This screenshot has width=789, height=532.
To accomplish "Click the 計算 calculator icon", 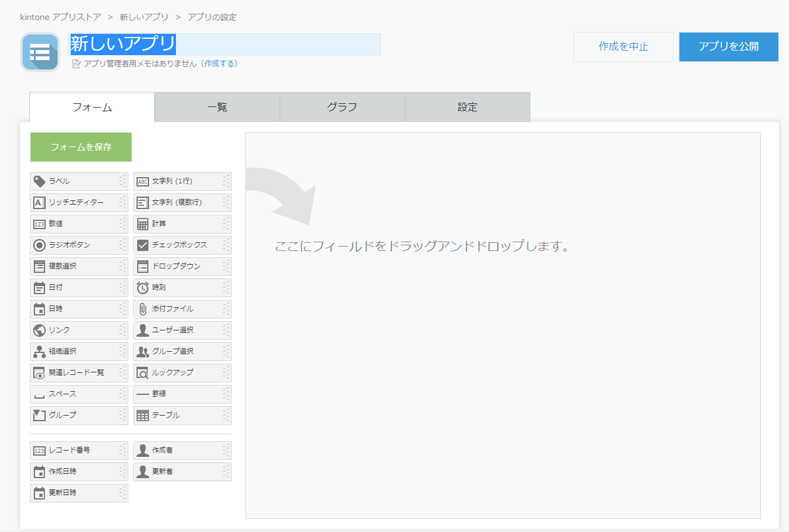I will coord(143,224).
